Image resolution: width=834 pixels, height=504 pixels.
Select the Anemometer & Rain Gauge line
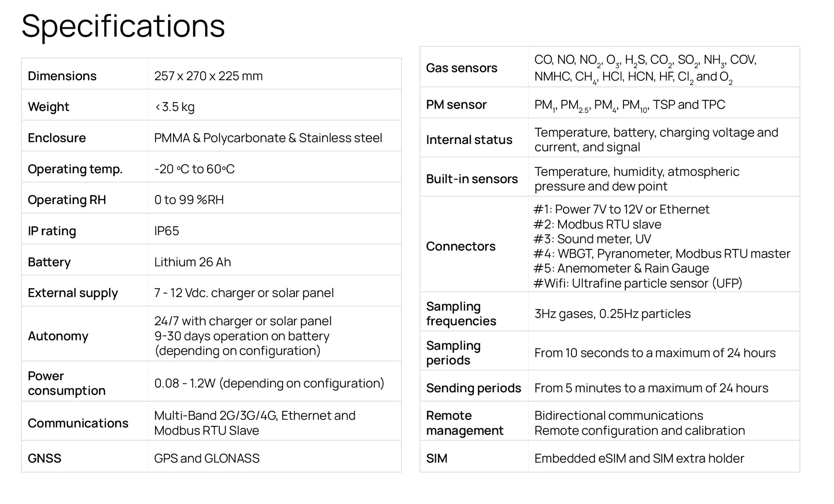[621, 268]
